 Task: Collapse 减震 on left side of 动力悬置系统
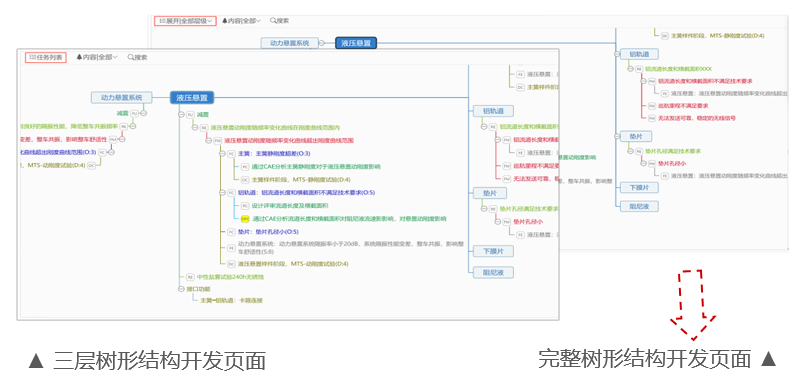[x=144, y=113]
